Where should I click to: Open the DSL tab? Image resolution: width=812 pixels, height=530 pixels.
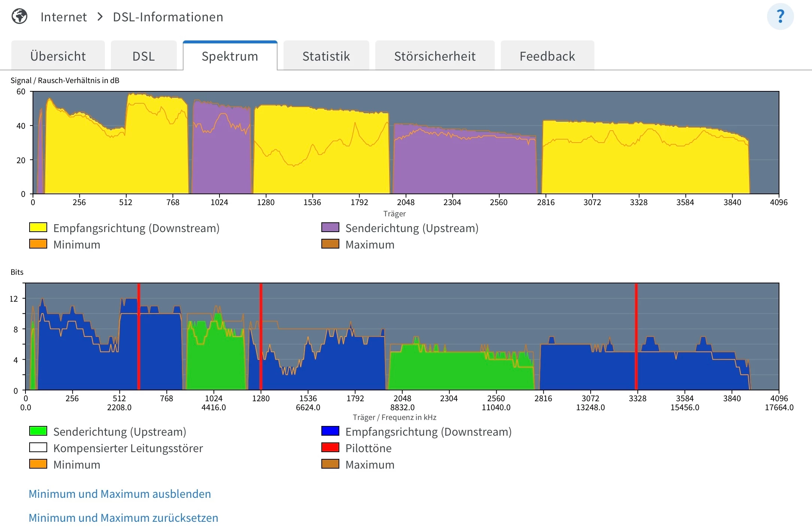tap(143, 56)
